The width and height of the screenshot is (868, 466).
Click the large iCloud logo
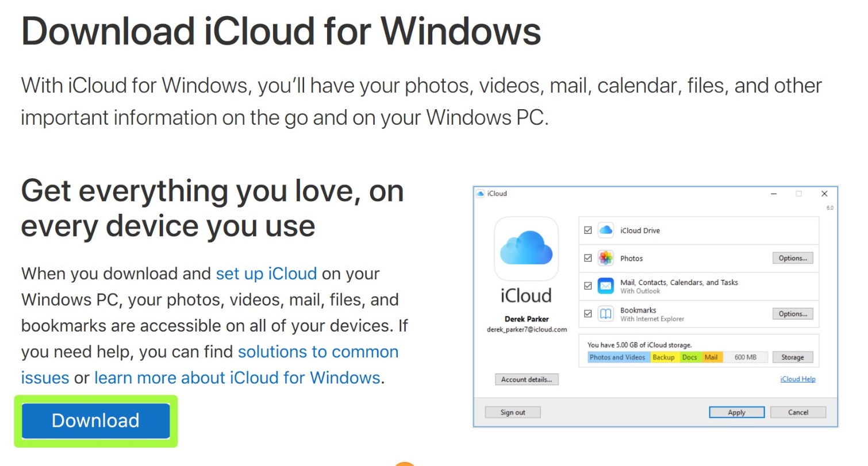[526, 248]
